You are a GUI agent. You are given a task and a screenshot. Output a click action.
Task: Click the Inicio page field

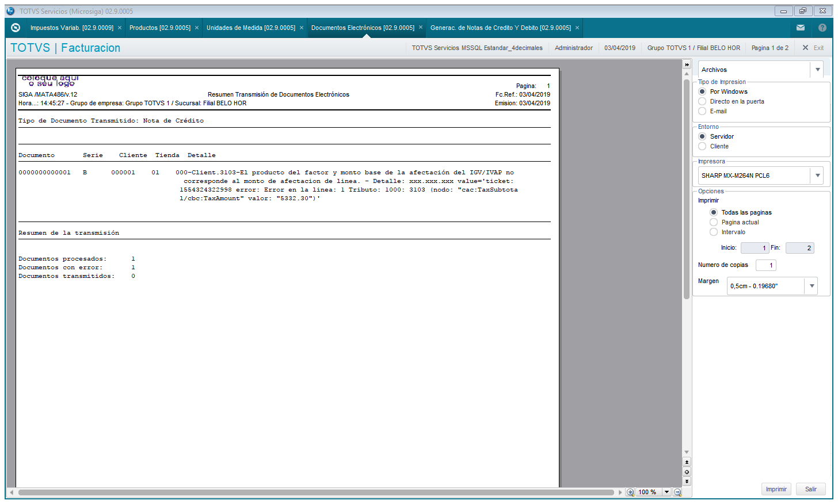tap(755, 248)
